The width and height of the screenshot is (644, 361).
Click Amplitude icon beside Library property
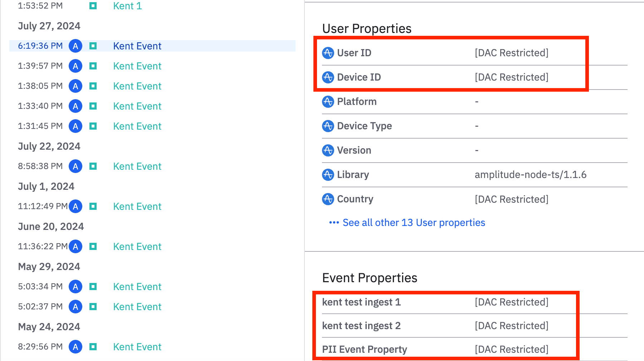coord(328,175)
